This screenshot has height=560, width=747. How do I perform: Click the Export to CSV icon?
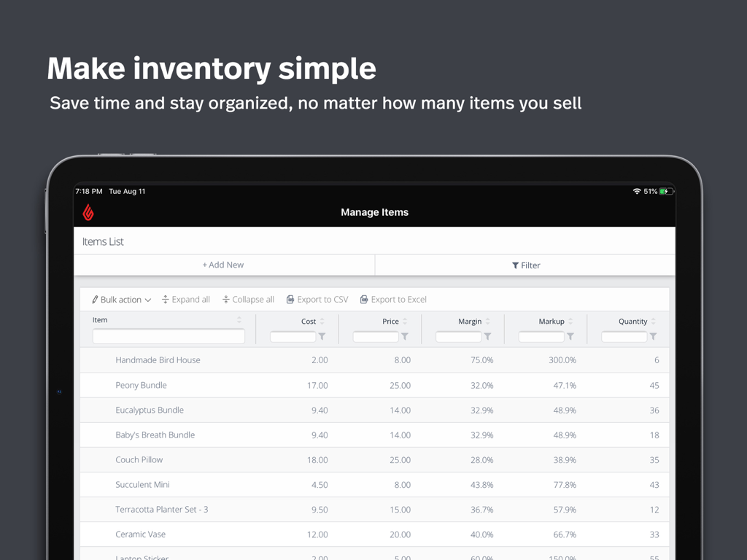pos(290,299)
